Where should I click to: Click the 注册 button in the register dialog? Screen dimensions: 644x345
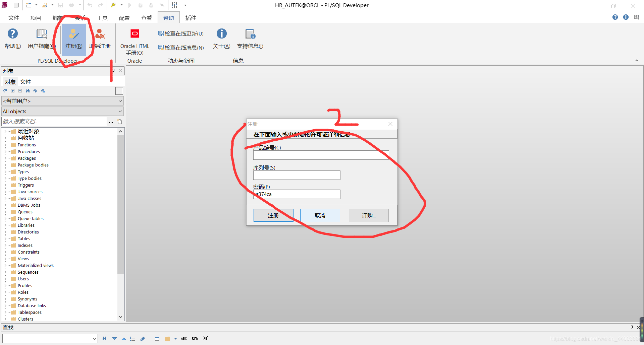click(x=273, y=215)
